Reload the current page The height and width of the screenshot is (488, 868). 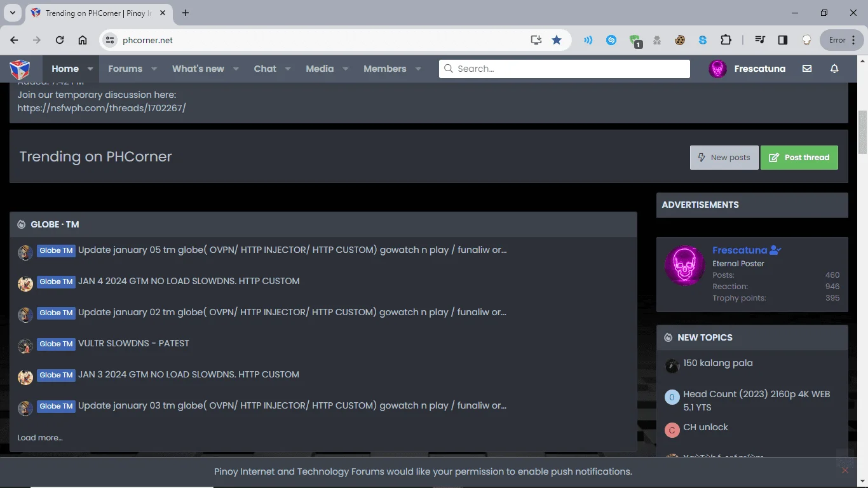coord(60,40)
